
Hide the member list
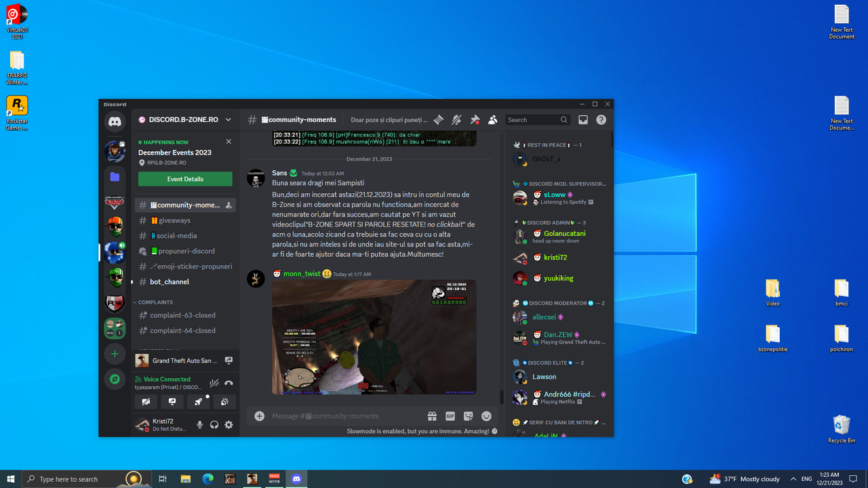coord(492,119)
